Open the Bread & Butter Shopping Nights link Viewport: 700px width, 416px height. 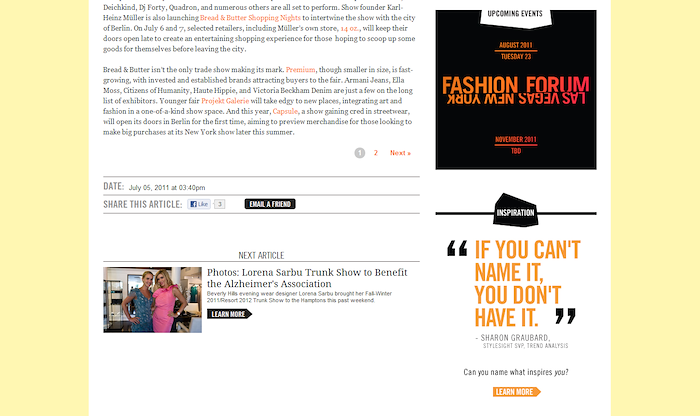click(250, 18)
